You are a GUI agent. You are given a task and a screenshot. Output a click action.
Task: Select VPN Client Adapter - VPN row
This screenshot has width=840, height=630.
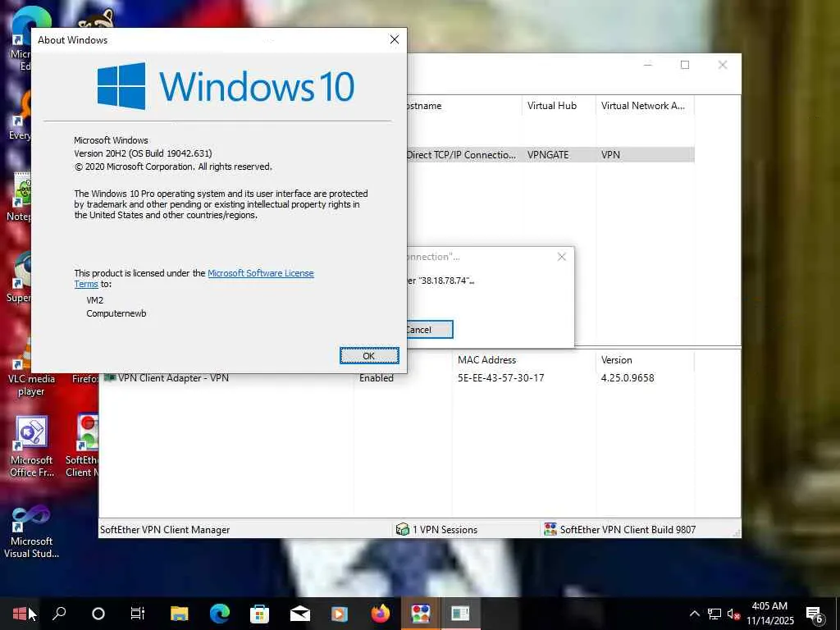pyautogui.click(x=396, y=377)
